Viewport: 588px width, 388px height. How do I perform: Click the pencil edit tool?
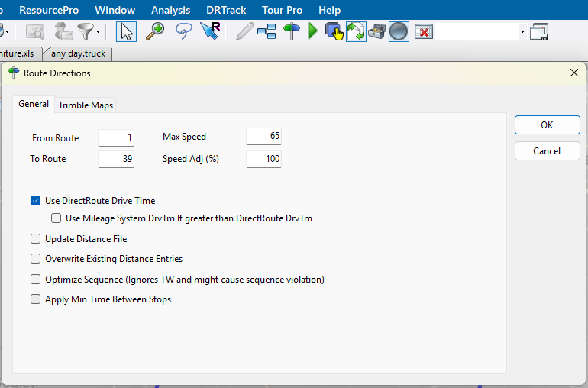tap(244, 31)
